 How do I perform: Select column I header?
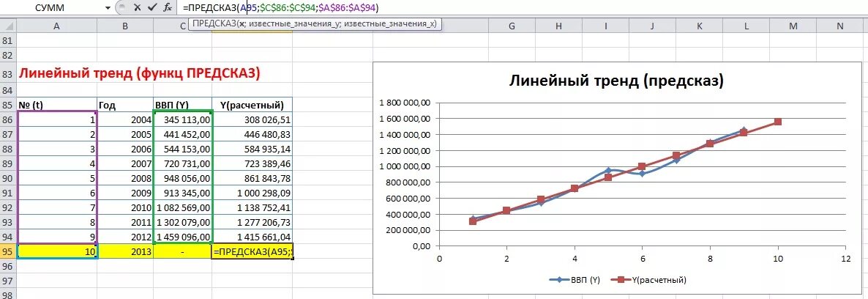[605, 26]
